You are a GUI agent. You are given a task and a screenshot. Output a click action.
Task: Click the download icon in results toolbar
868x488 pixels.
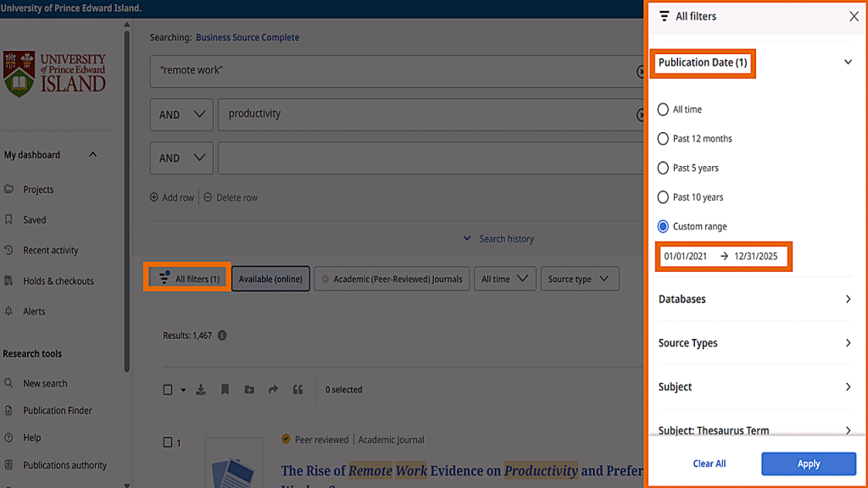click(x=201, y=390)
